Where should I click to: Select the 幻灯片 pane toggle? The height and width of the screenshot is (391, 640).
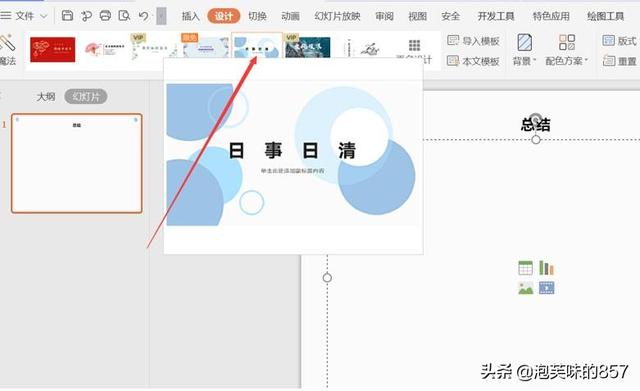[x=86, y=97]
